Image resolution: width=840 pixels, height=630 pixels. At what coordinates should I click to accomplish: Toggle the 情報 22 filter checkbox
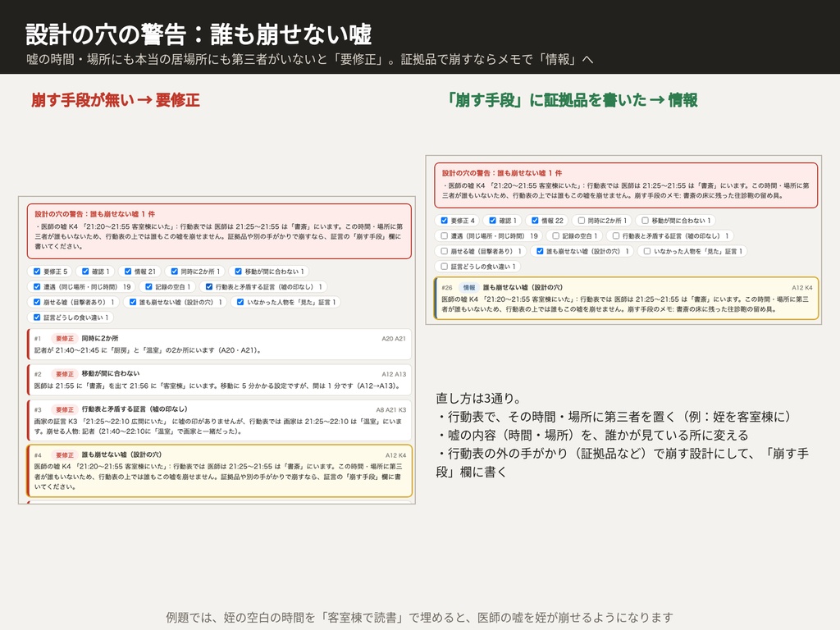(x=535, y=220)
